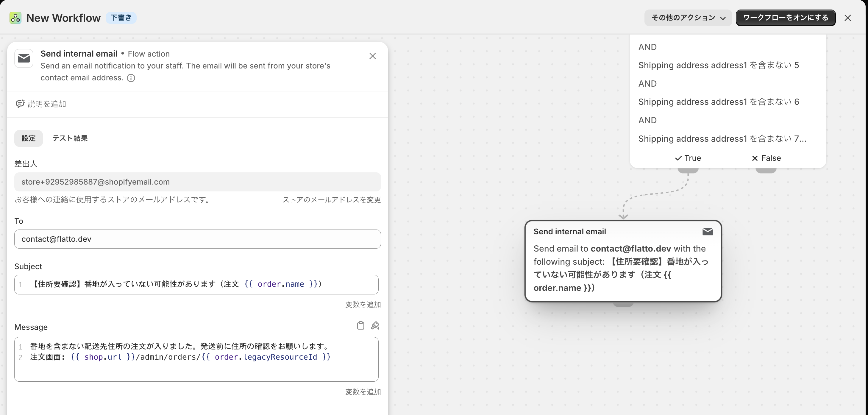Click condition text 'Shipping address address1 を含まない 6'
This screenshot has width=868, height=415.
pos(718,102)
